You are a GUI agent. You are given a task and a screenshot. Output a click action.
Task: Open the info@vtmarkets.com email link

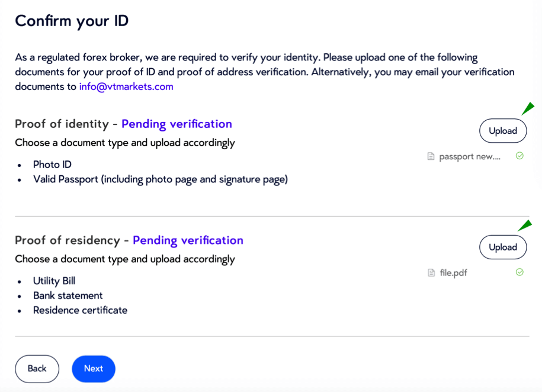click(126, 86)
